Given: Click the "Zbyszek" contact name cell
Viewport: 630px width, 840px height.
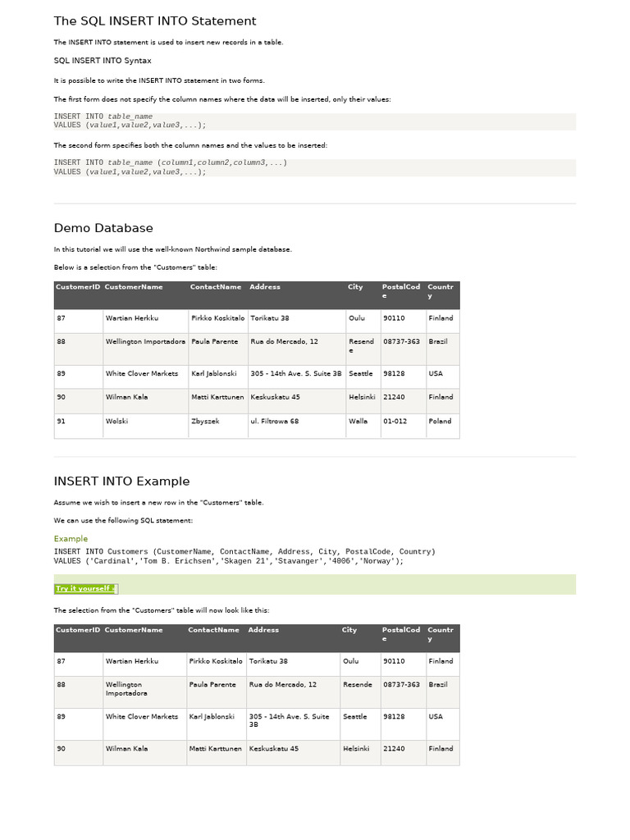Looking at the screenshot, I should 206,421.
